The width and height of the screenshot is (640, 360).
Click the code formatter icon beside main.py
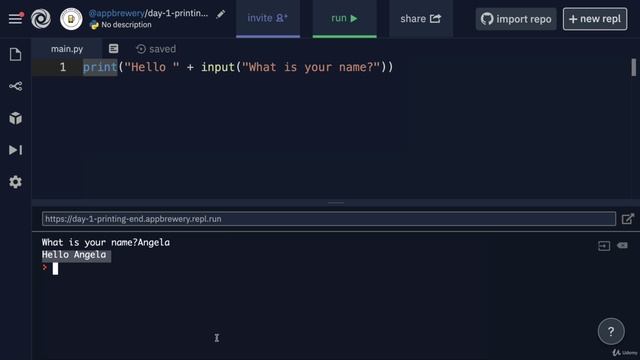(x=113, y=49)
